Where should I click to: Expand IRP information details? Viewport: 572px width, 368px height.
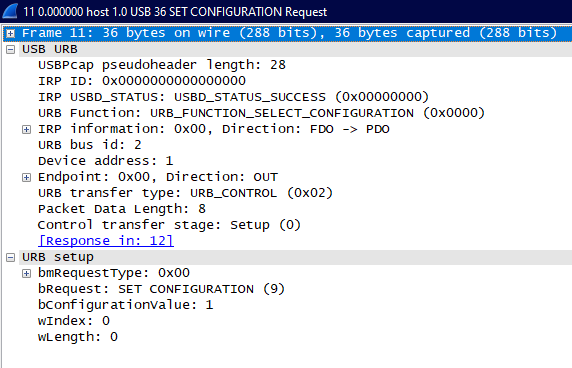(x=26, y=129)
